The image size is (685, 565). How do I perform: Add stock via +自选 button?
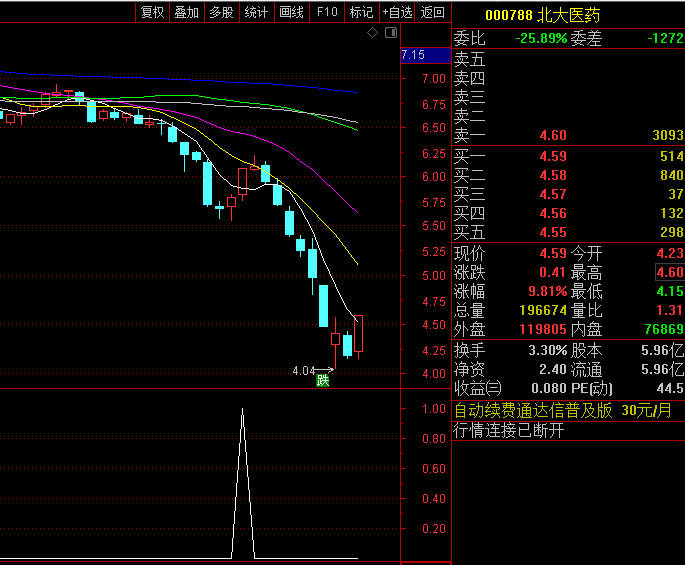pyautogui.click(x=398, y=12)
